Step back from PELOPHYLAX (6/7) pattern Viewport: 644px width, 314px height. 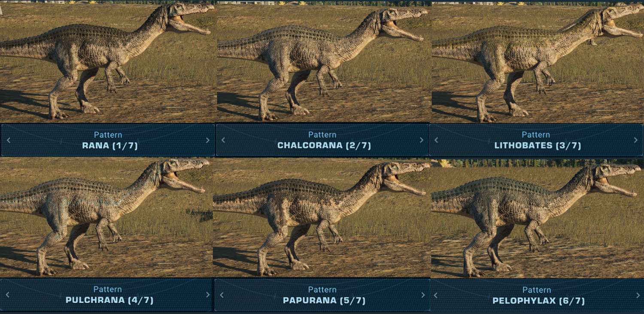coord(436,296)
